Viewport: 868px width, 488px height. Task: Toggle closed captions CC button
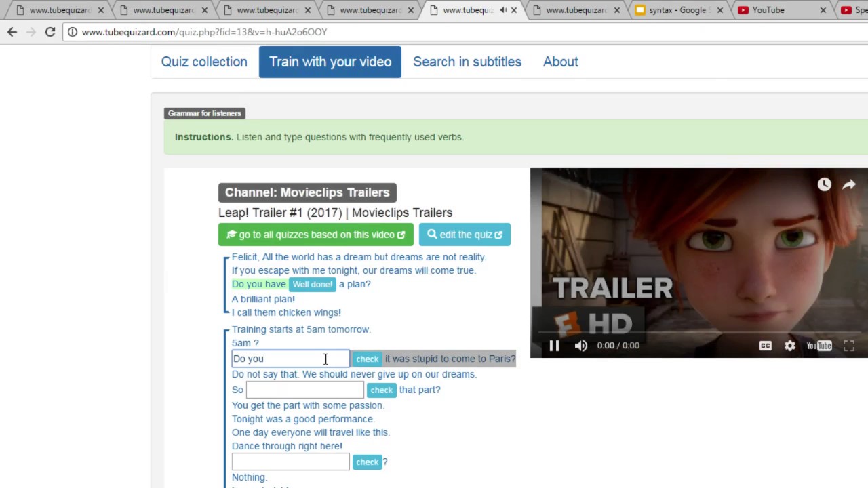[766, 346]
